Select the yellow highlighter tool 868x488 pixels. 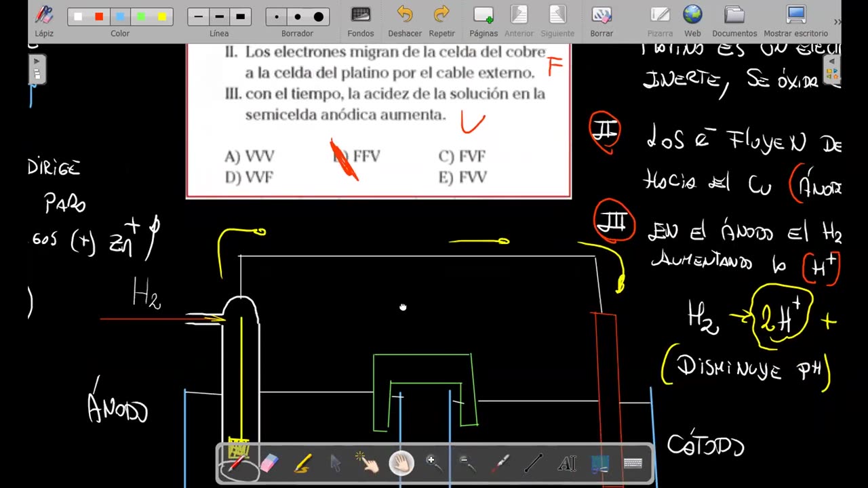tap(303, 464)
